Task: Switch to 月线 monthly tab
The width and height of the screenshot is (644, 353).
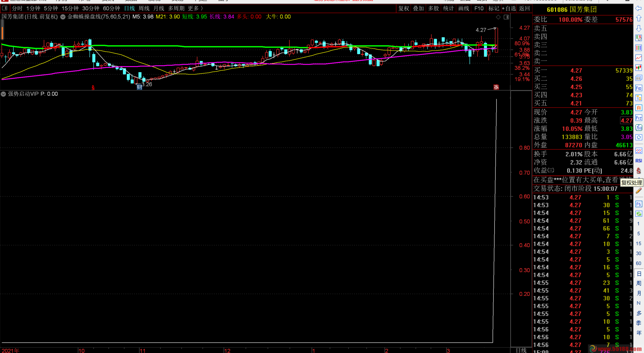Action: click(159, 8)
